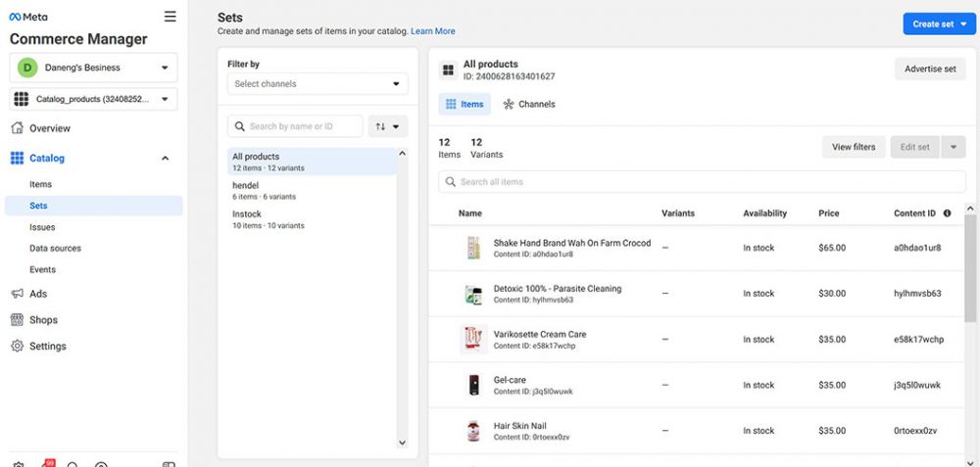980x467 pixels.
Task: Click the Meta logo
Action: tap(27, 17)
